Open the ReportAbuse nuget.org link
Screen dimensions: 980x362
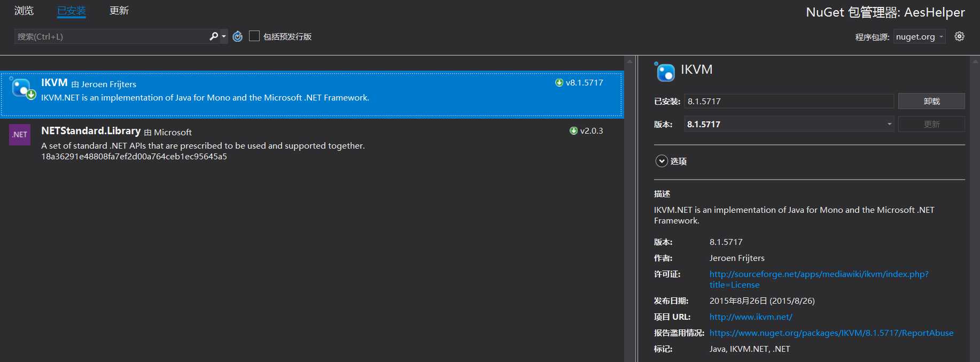(x=831, y=333)
